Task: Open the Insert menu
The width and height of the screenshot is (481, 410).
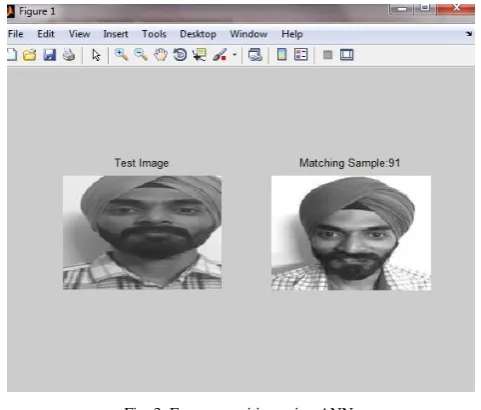Action: [x=116, y=34]
